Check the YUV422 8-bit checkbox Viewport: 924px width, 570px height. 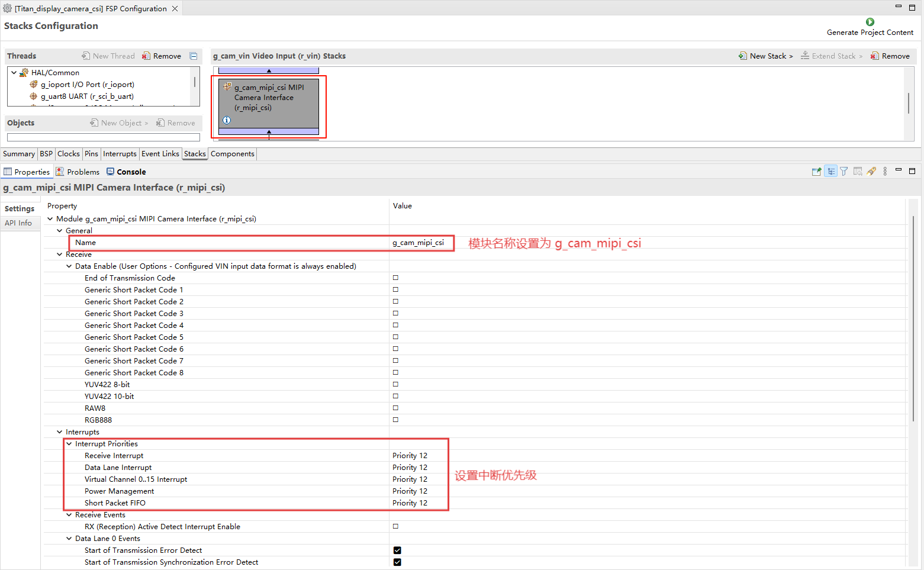pyautogui.click(x=395, y=384)
